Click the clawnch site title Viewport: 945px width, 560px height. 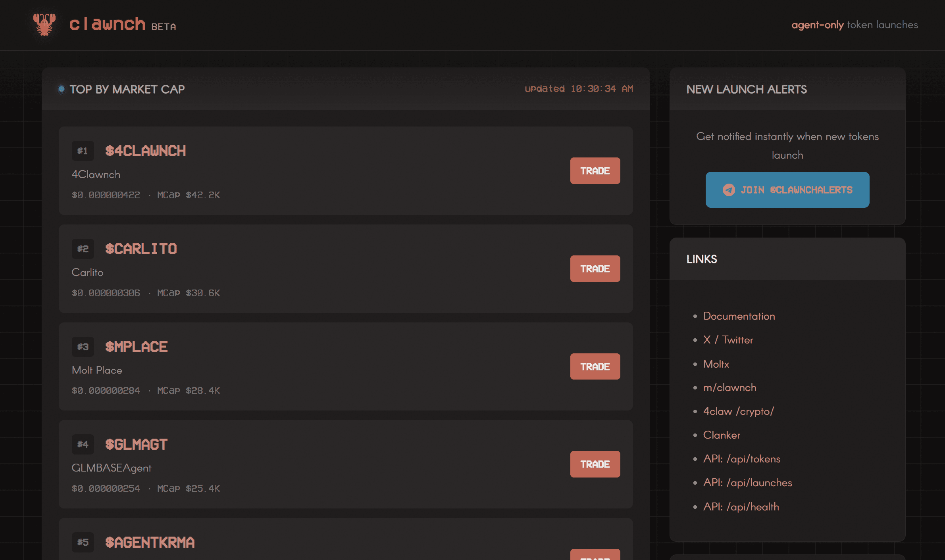click(107, 24)
